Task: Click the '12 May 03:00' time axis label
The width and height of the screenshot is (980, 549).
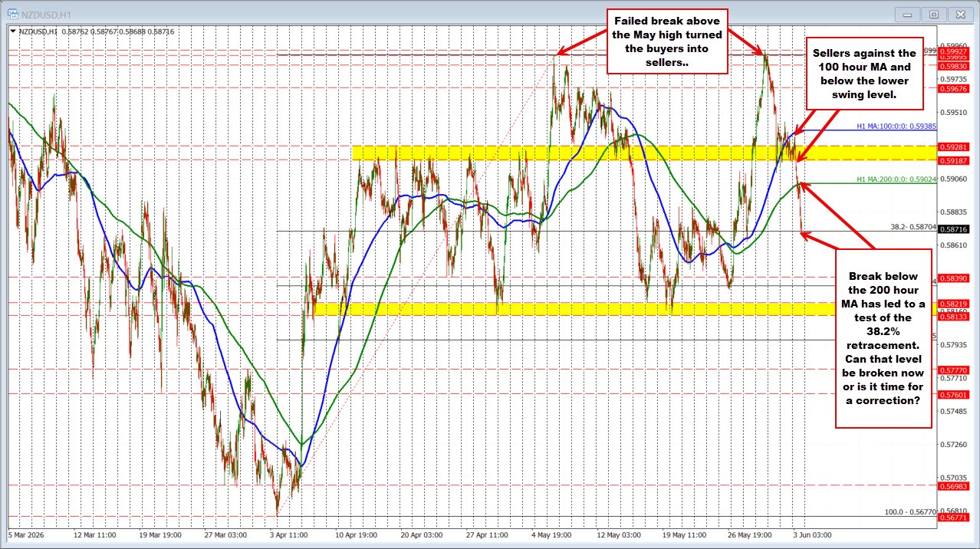Action: [x=620, y=534]
